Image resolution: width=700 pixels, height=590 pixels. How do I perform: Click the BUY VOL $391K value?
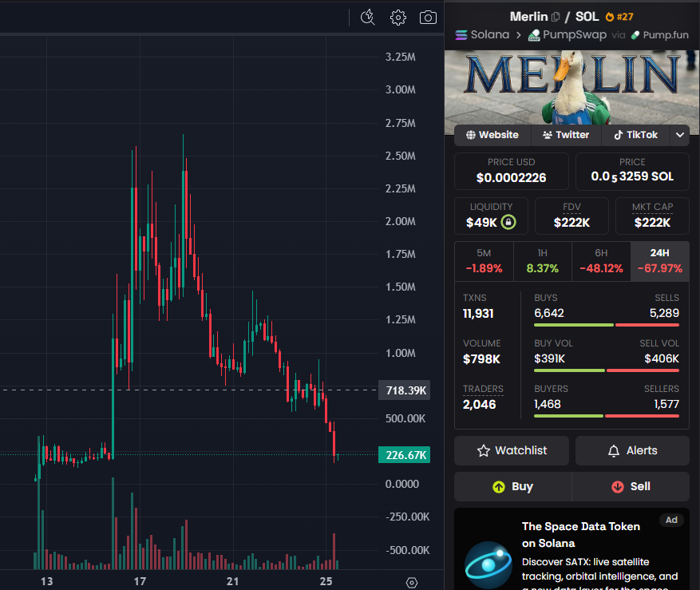(550, 358)
